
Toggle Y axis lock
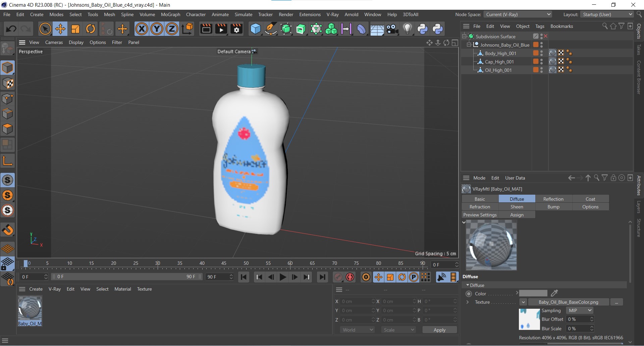click(x=157, y=29)
